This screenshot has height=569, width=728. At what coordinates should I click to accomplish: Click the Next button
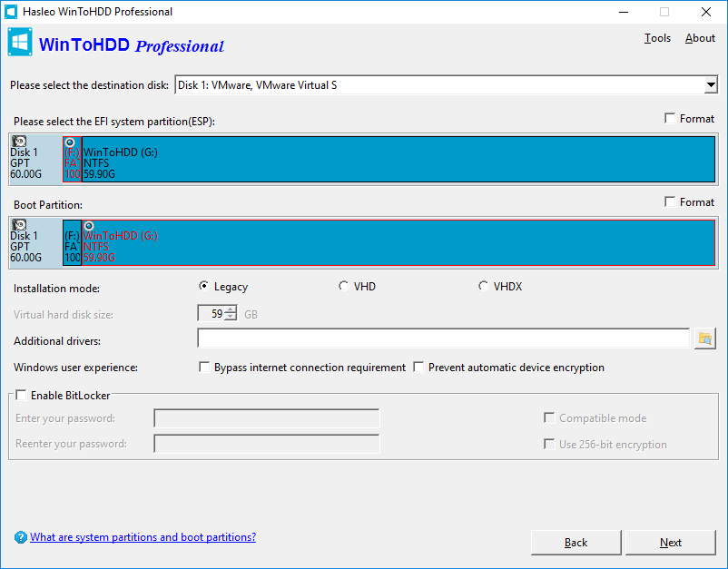click(671, 543)
